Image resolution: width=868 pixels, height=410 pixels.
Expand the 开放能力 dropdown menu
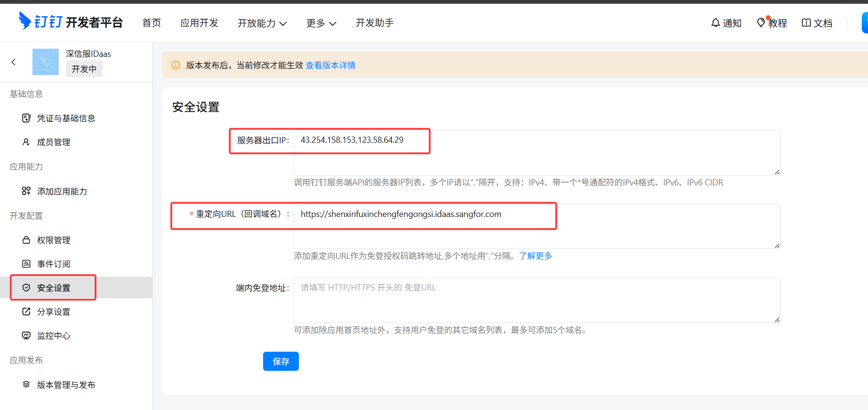click(x=262, y=23)
